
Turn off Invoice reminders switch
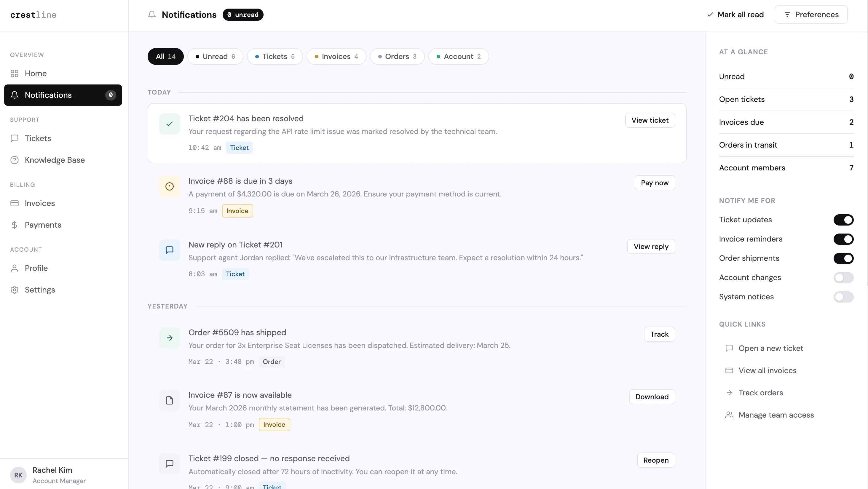(843, 239)
